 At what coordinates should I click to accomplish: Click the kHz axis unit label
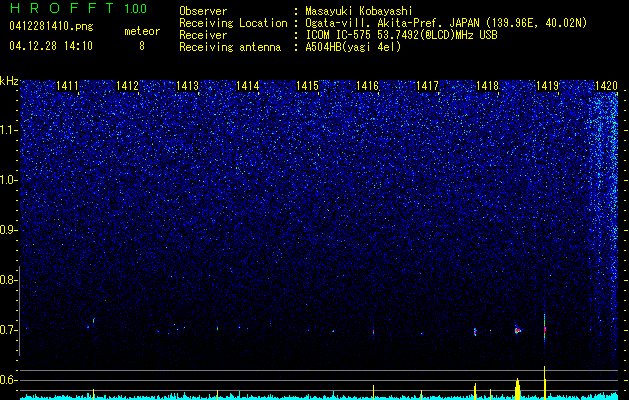tap(9, 81)
